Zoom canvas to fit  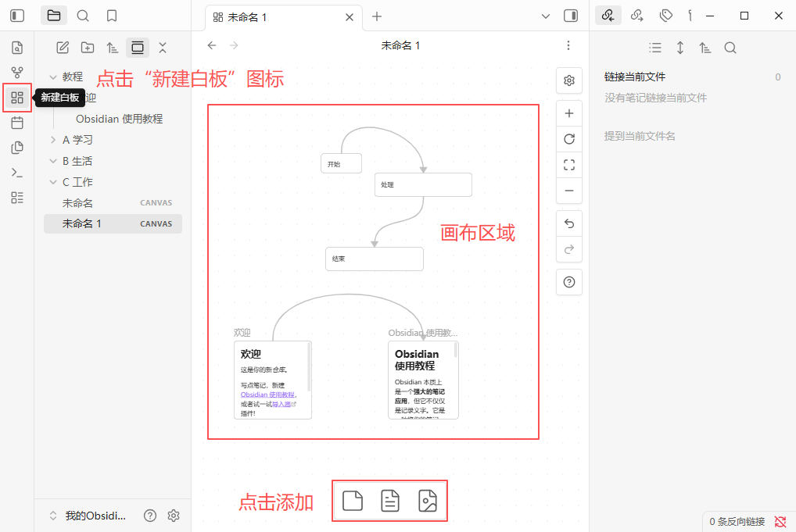(569, 165)
